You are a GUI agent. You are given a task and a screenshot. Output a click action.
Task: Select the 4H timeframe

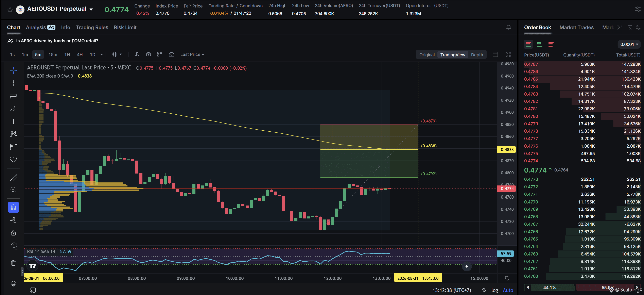80,54
